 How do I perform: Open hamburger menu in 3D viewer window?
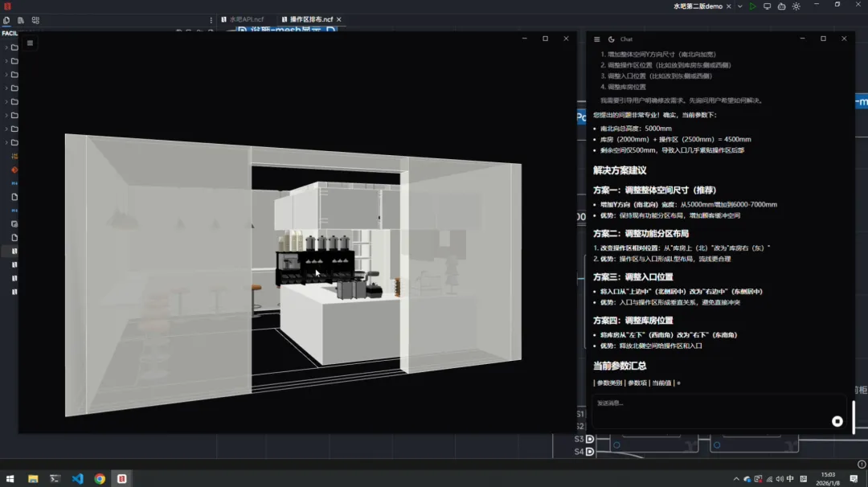tap(30, 43)
